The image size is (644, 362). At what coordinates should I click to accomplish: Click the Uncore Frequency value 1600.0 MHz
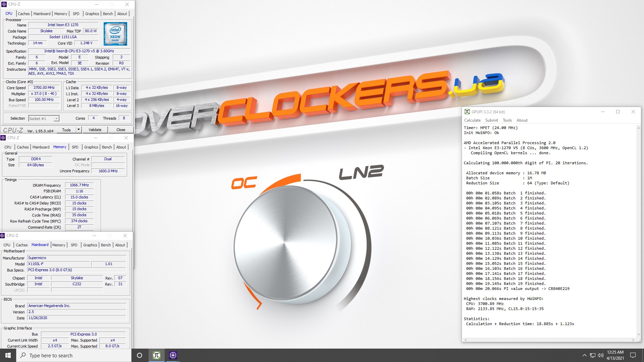pyautogui.click(x=108, y=171)
